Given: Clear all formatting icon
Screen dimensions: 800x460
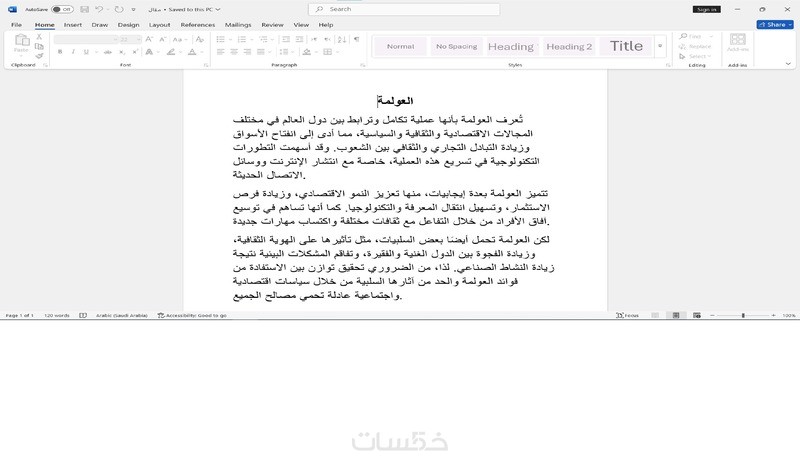Looking at the screenshot, I should click(200, 39).
